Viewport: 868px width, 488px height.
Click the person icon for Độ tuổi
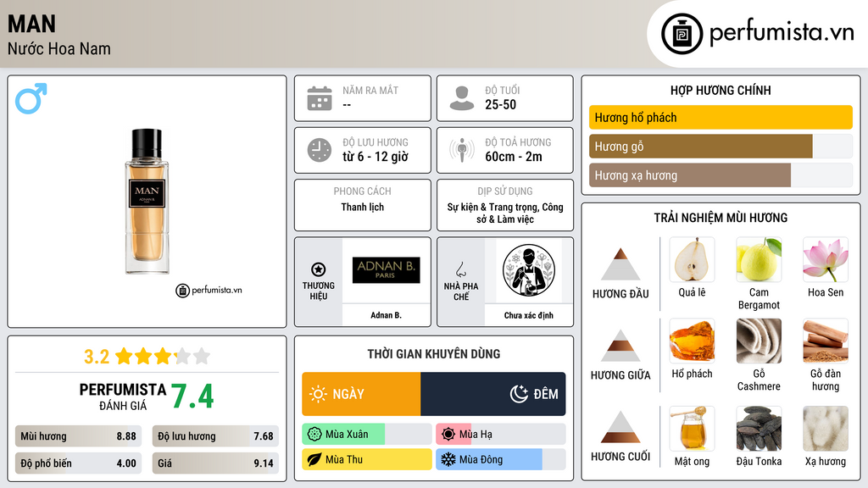462,98
